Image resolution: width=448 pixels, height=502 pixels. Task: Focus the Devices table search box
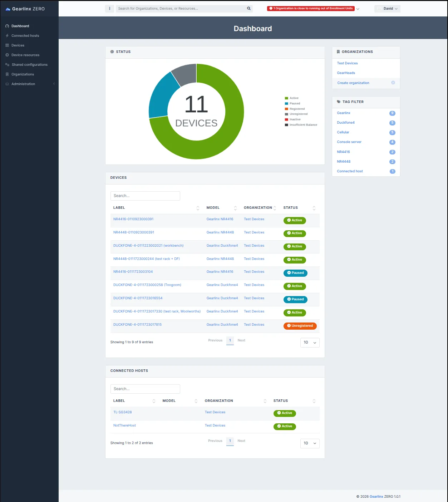coord(145,196)
